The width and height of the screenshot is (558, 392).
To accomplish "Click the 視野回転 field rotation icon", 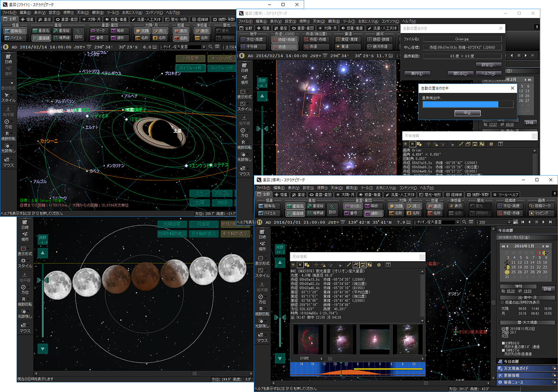I will [25, 302].
